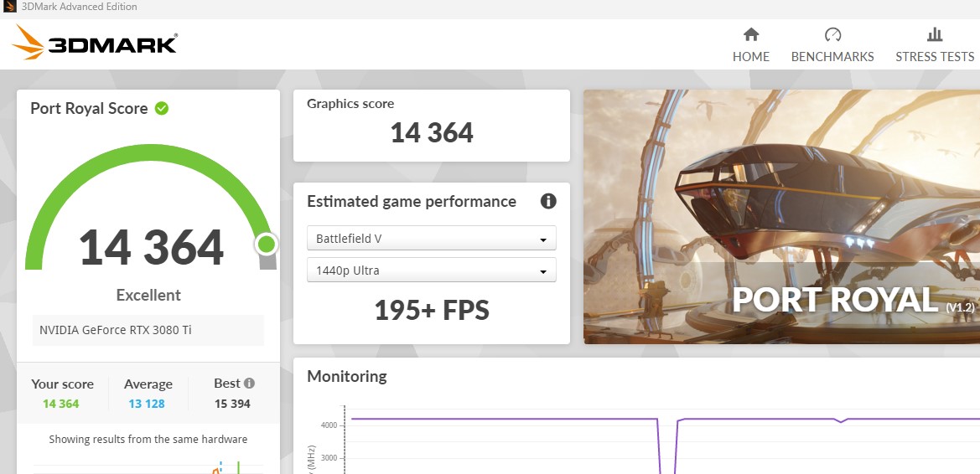Viewport: 980px width, 474px height.
Task: Click the Best score value 15 394
Action: tap(232, 404)
